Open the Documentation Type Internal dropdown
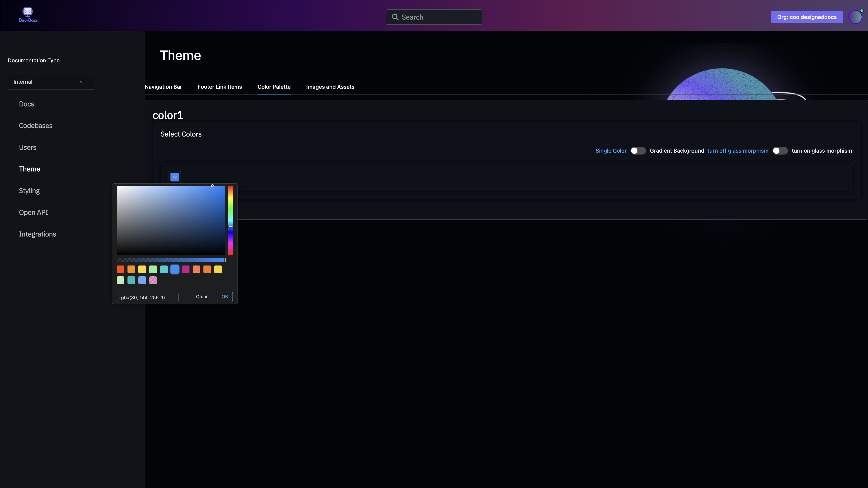 pyautogui.click(x=51, y=82)
